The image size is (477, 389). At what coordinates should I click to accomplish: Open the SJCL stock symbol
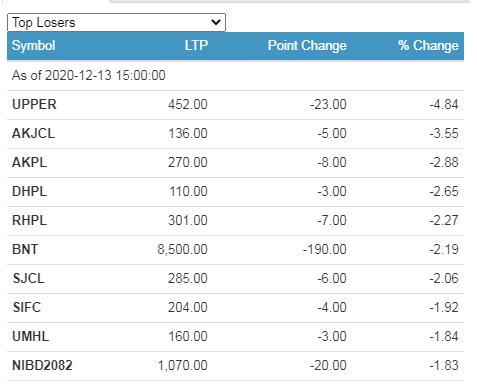28,279
